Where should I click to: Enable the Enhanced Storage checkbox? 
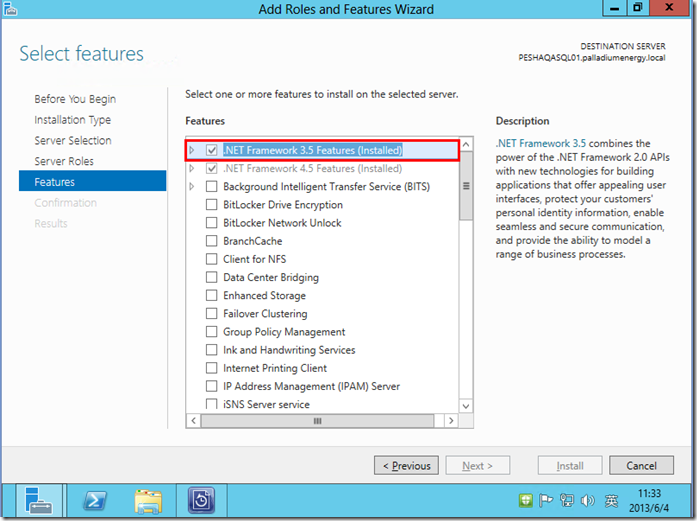tap(212, 295)
